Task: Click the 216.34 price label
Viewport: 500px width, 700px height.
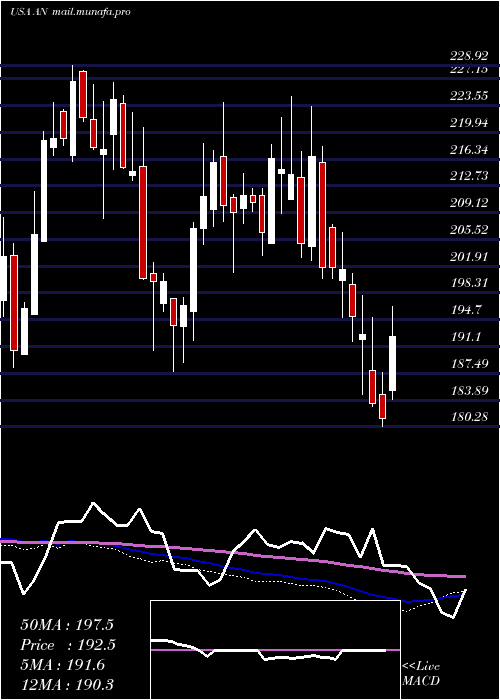Action: [x=469, y=150]
